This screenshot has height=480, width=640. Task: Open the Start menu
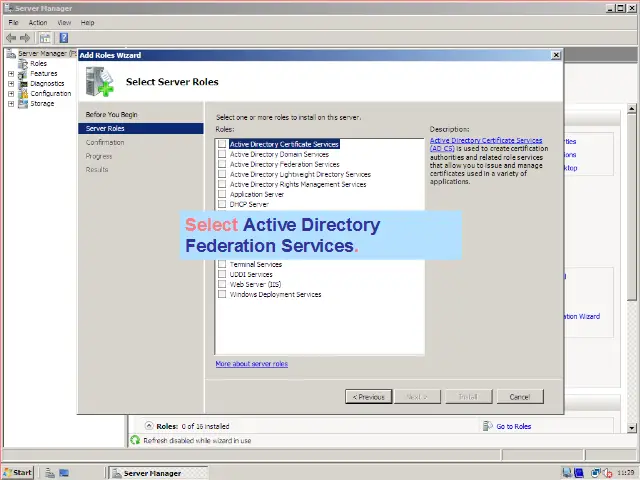(18, 473)
